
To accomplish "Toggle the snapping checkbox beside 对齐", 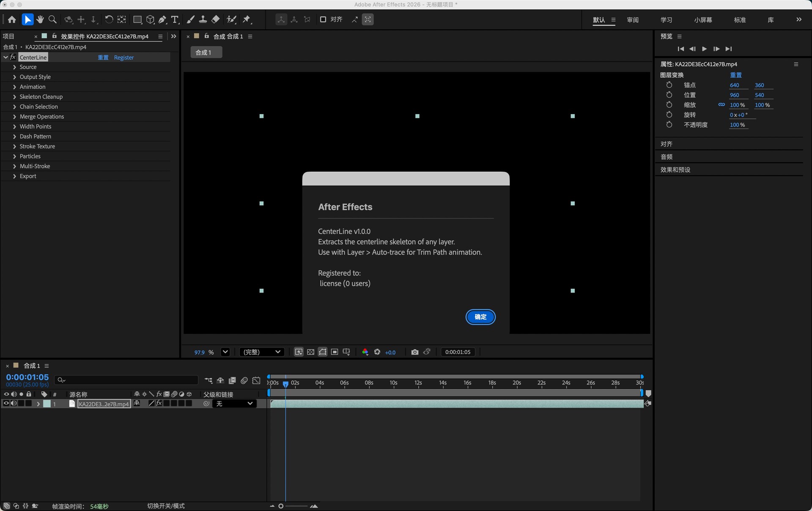I will [323, 19].
